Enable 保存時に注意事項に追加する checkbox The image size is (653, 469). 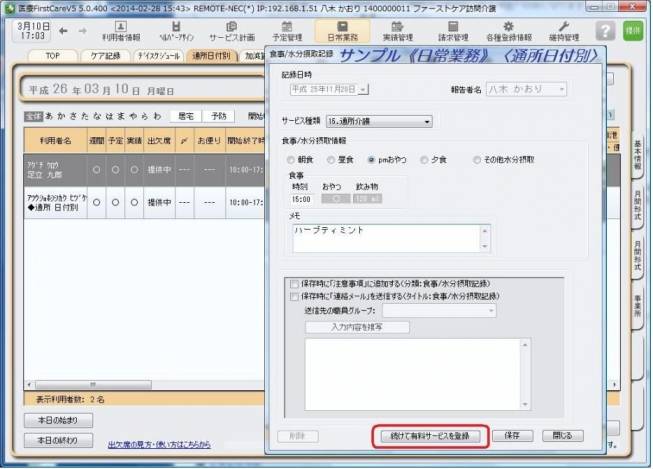[x=293, y=284]
